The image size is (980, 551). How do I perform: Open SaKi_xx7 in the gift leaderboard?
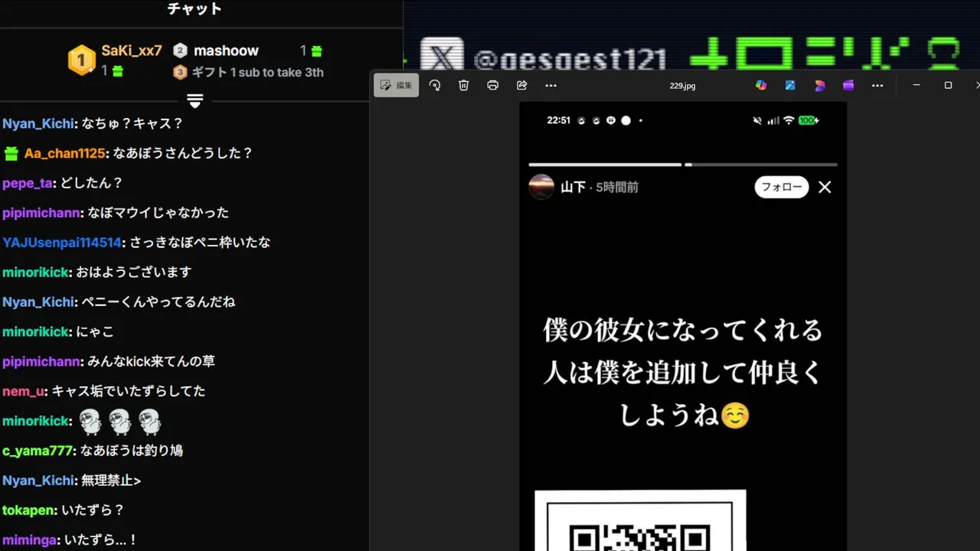click(x=132, y=51)
